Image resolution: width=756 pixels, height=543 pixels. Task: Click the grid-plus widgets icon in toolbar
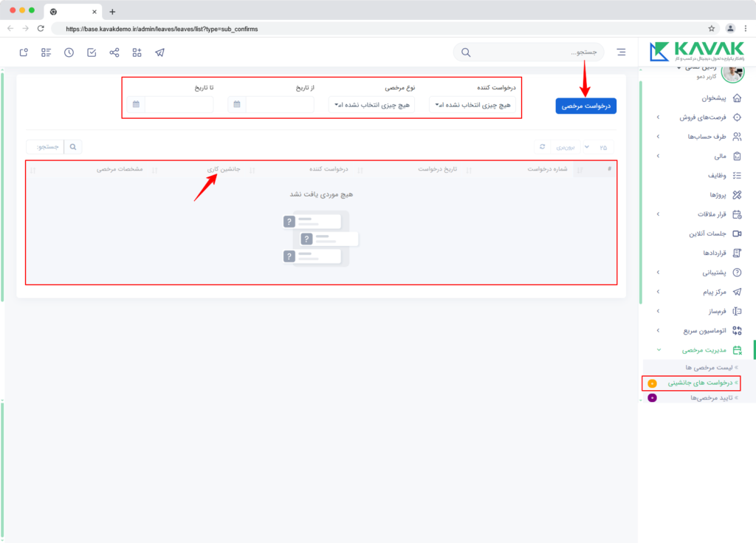(137, 52)
